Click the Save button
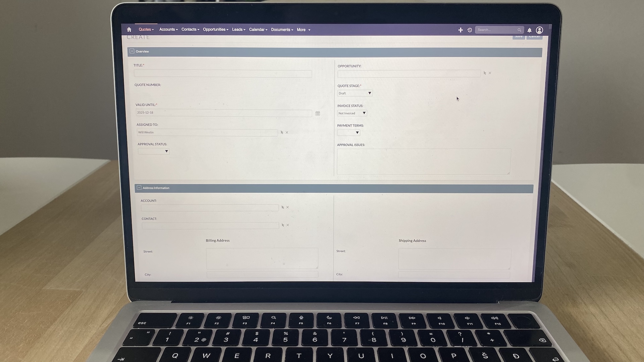 [519, 36]
